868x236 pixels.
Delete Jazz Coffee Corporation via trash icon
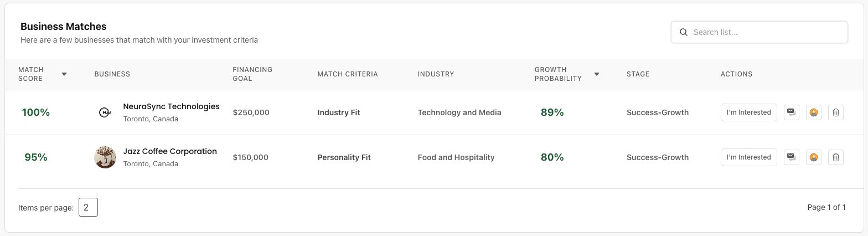836,157
